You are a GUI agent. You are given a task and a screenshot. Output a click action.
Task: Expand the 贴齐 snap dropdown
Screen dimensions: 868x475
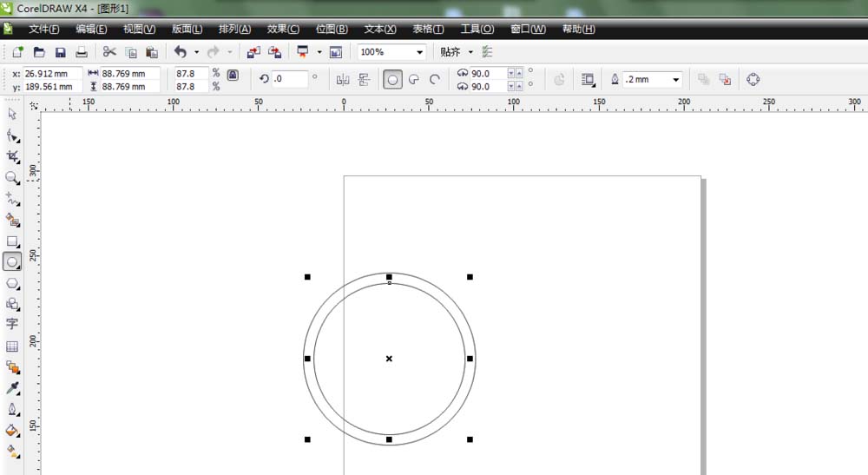(470, 52)
